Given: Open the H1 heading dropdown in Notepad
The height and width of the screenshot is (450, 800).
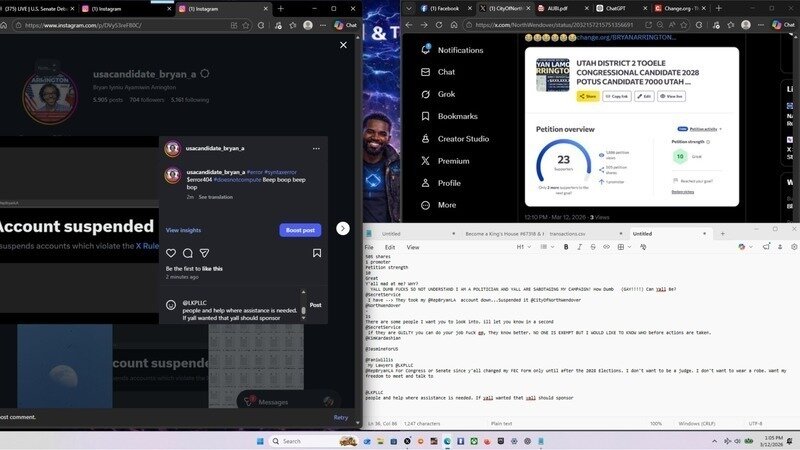Looking at the screenshot, I should pyautogui.click(x=523, y=246).
